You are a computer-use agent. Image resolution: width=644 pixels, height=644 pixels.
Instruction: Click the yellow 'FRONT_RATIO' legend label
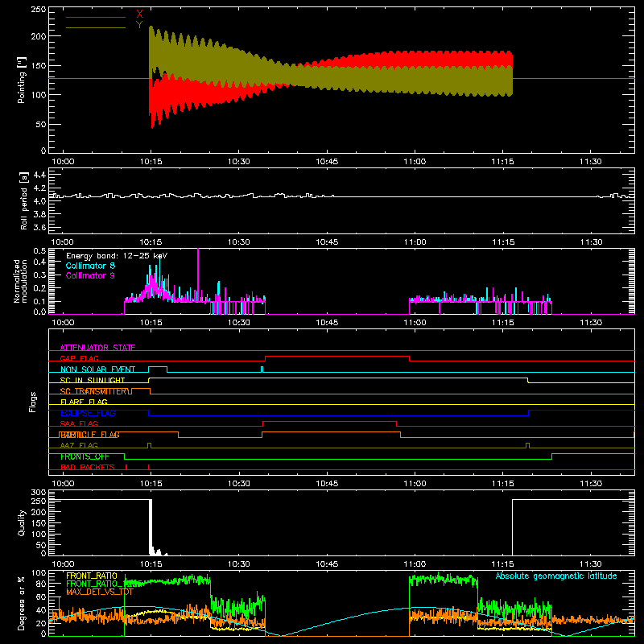(x=92, y=576)
